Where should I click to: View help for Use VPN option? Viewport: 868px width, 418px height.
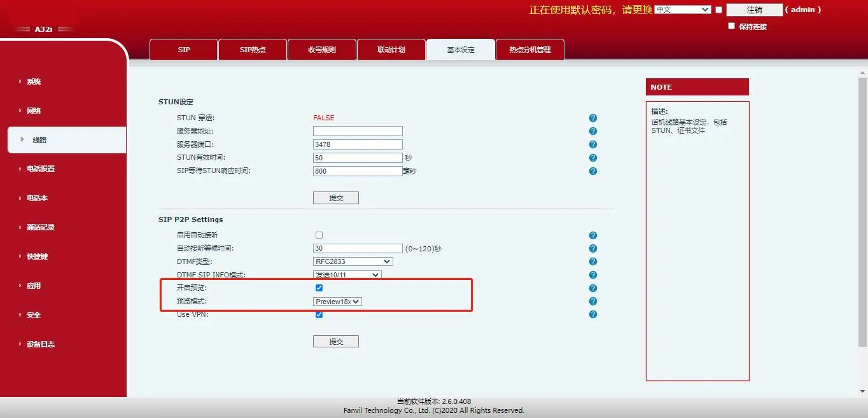[x=592, y=314]
